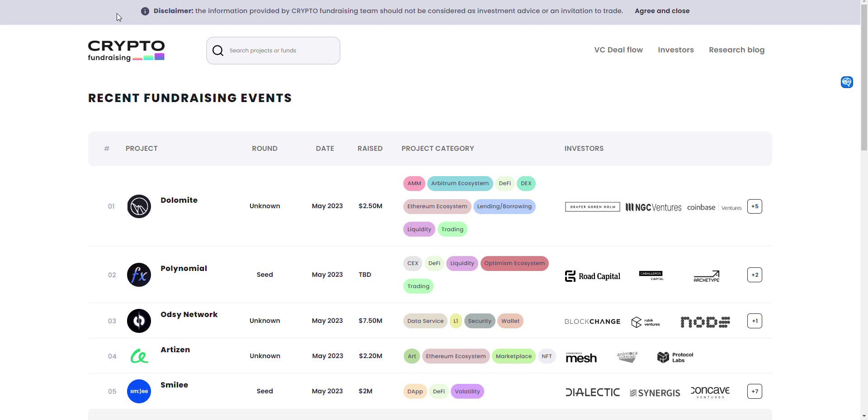Select the Polynomial fx logo

[x=139, y=275]
